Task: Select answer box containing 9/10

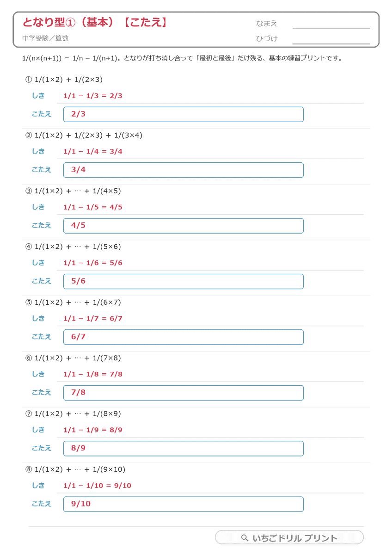Action: (x=184, y=504)
